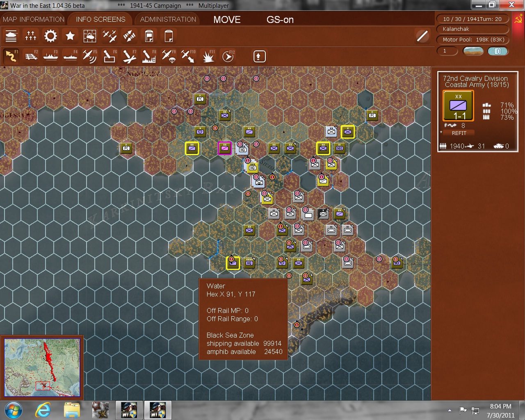Toggle the REFIT button for 72nd Cavalry
525x420 pixels.
[459, 133]
